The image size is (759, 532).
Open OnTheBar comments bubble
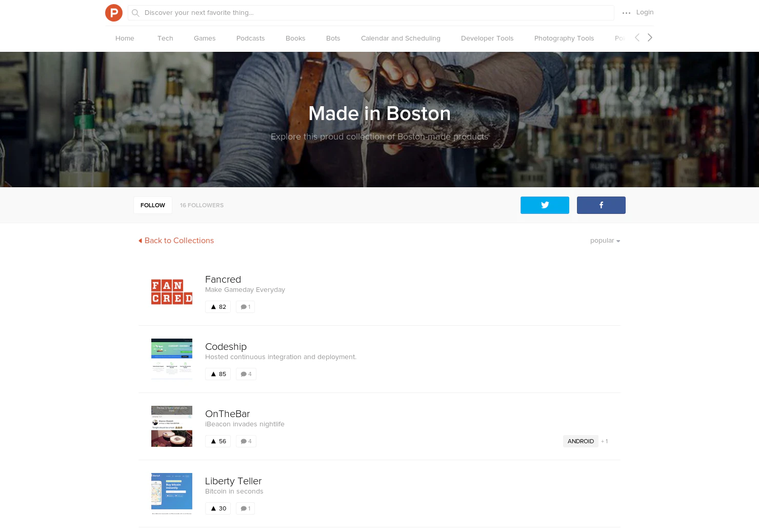pyautogui.click(x=246, y=441)
